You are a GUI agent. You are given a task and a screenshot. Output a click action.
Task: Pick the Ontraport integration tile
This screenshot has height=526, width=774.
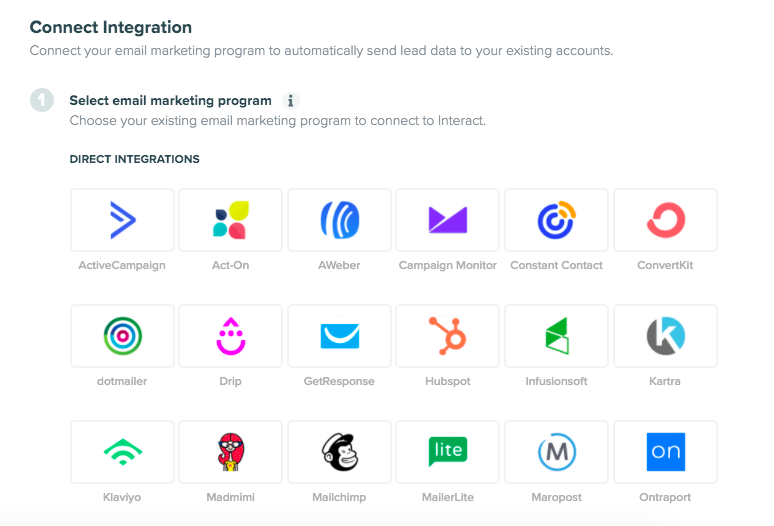[x=665, y=452]
